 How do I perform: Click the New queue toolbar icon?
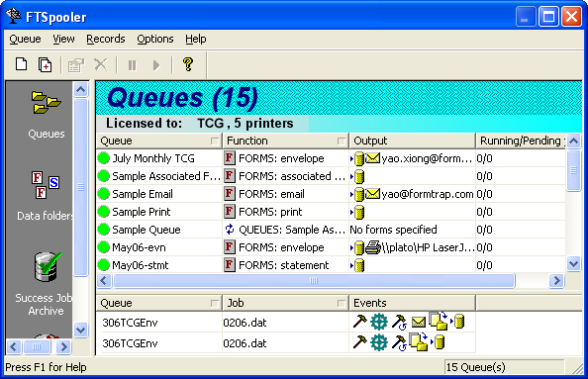(22, 64)
